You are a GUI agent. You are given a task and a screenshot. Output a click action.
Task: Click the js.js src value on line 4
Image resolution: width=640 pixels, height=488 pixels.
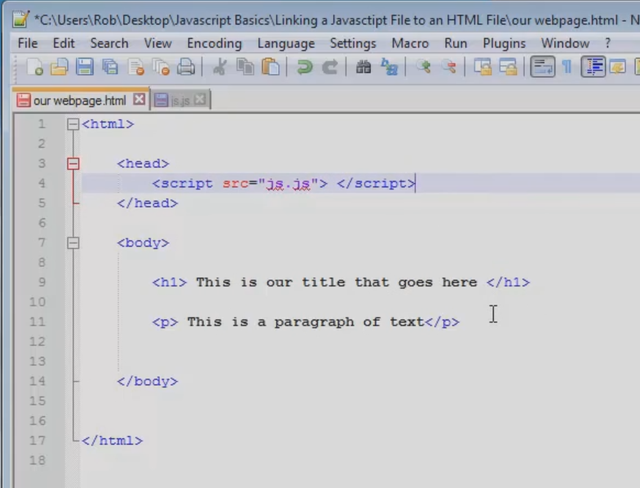tap(288, 184)
